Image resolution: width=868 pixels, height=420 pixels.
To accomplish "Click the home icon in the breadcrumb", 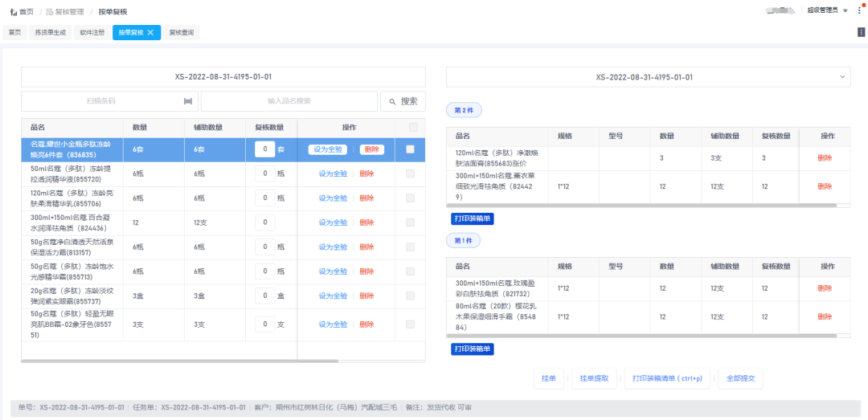I will (x=13, y=12).
